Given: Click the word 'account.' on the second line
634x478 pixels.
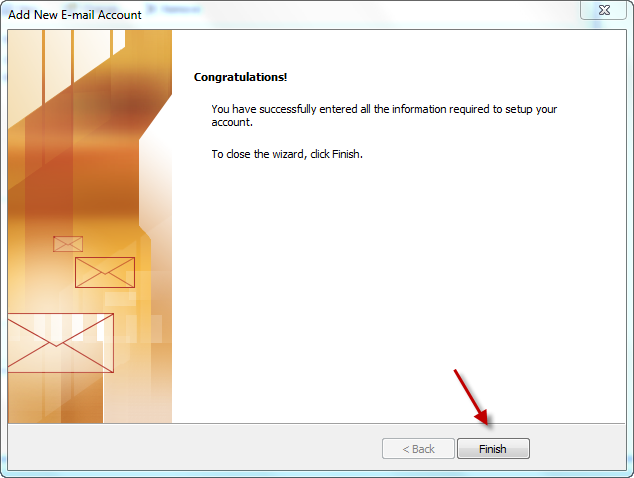Looking at the screenshot, I should coord(232,122).
